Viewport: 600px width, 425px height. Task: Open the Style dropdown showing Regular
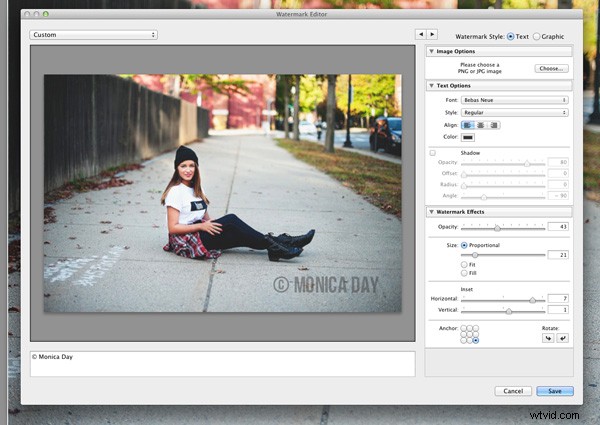pos(515,112)
